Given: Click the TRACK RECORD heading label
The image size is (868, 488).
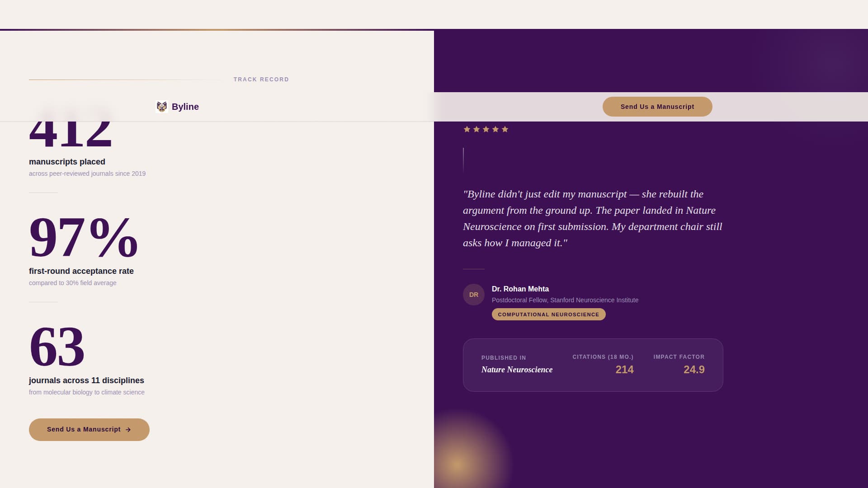Looking at the screenshot, I should coord(261,80).
